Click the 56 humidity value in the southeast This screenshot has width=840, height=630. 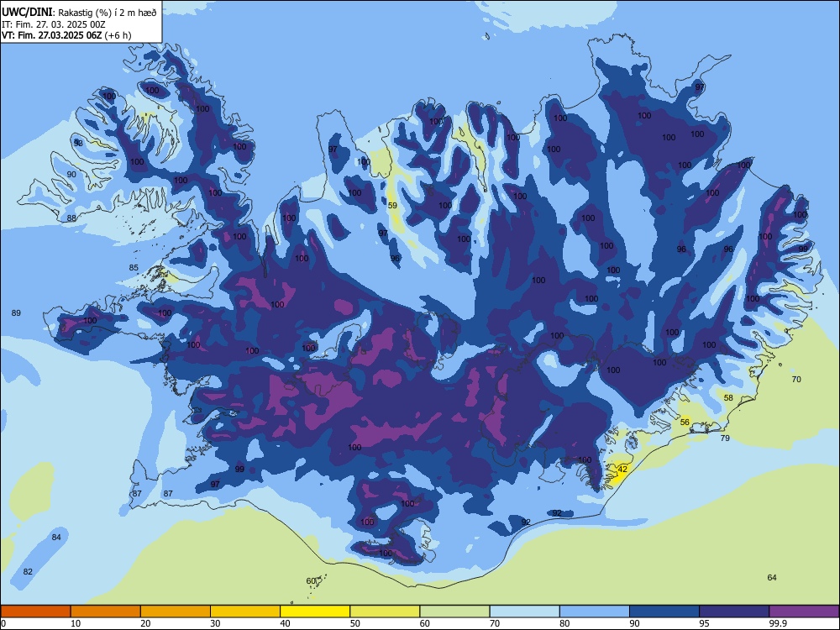click(685, 423)
